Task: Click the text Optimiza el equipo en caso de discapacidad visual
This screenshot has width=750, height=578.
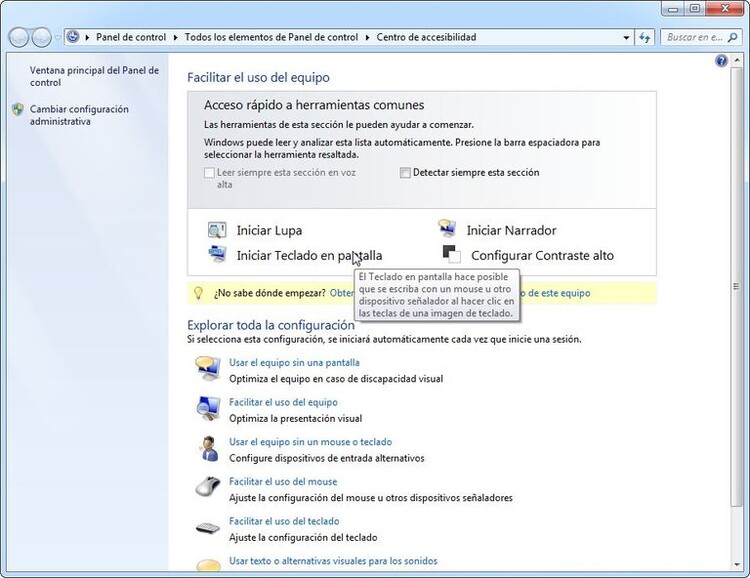Action: (336, 379)
